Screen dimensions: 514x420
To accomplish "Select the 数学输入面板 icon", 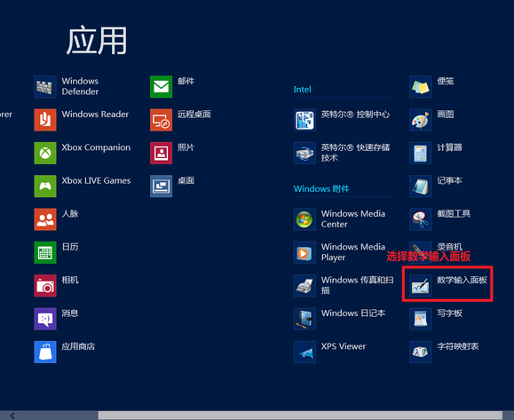I will click(421, 286).
